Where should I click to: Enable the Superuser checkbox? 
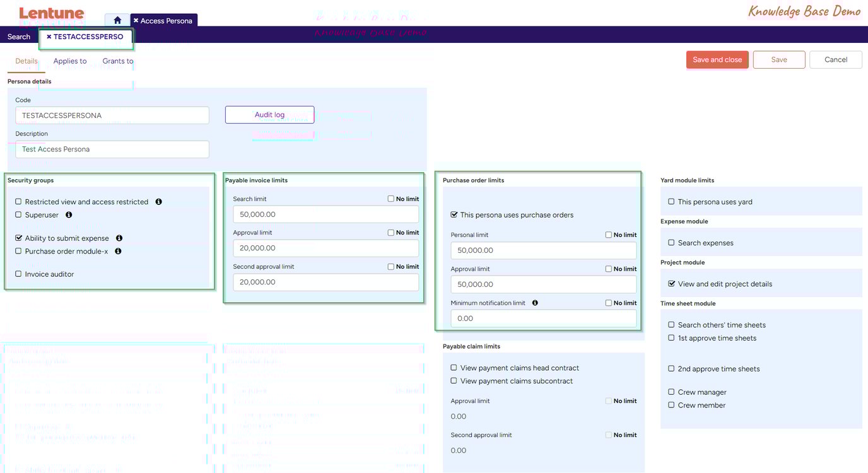[x=19, y=215]
